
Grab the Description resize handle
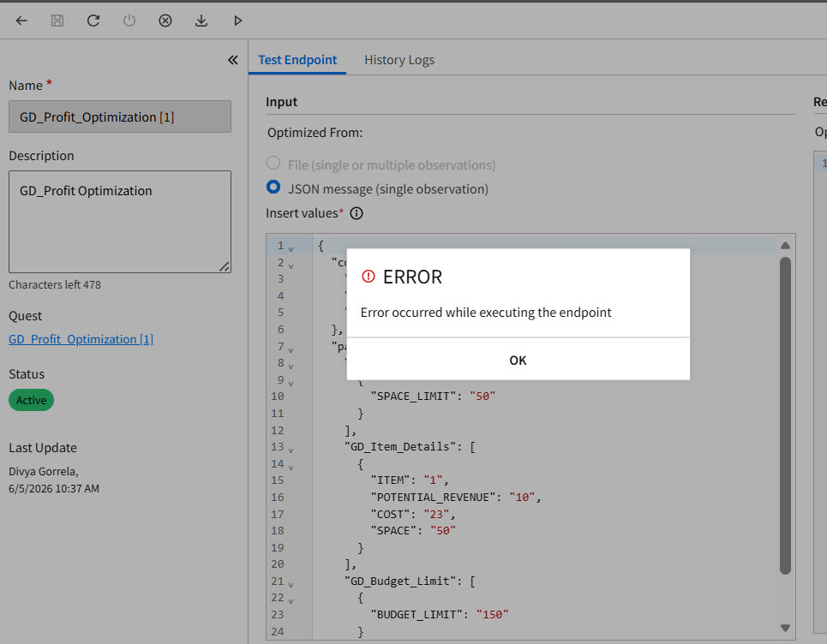pos(225,266)
